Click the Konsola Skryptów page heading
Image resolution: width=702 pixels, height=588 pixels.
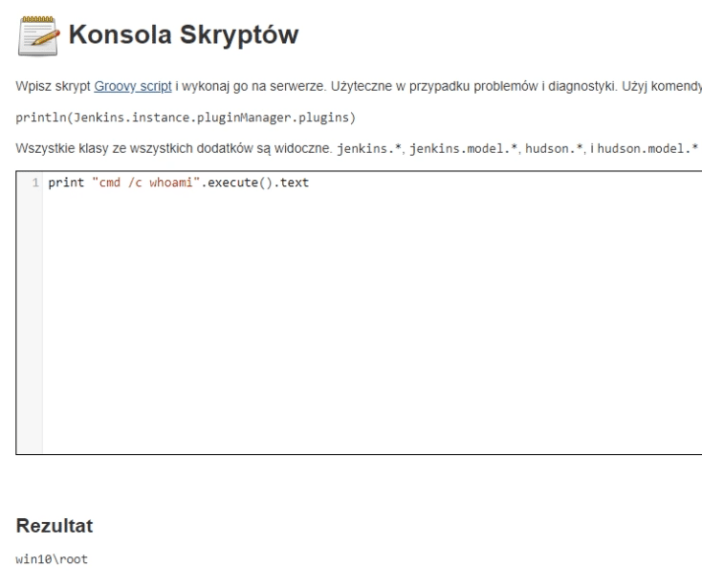point(184,34)
